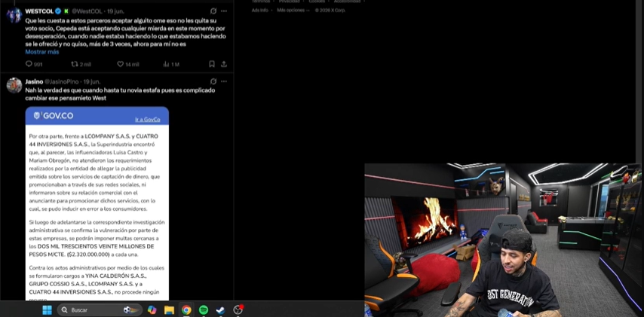Open WESTCOL post's 19 jun. timestamp
The width and height of the screenshot is (644, 317).
(115, 11)
